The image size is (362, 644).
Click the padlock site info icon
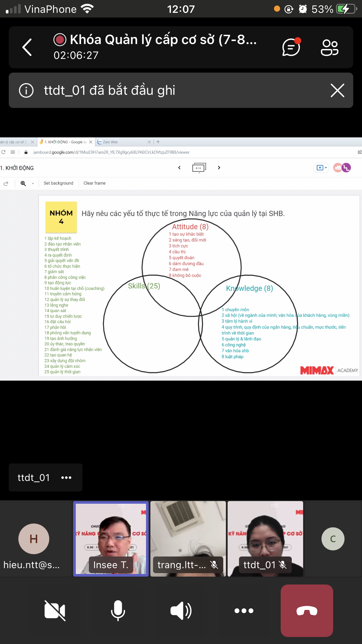[x=26, y=152]
